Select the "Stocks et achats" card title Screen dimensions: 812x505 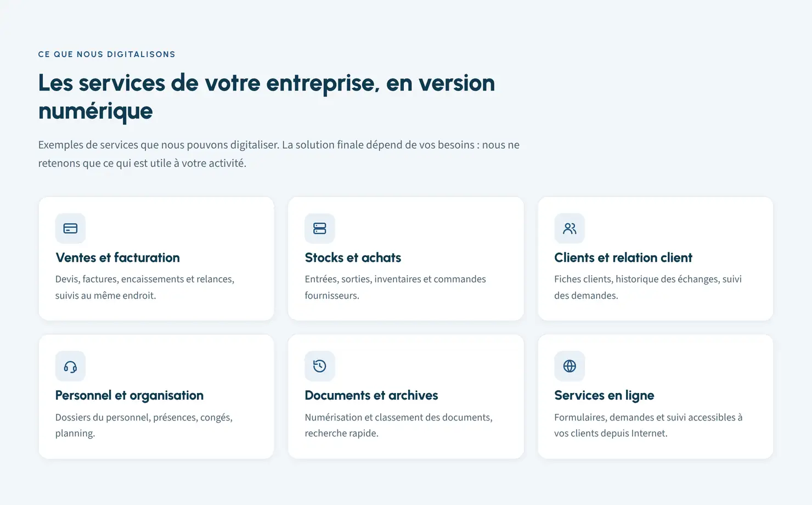(353, 257)
